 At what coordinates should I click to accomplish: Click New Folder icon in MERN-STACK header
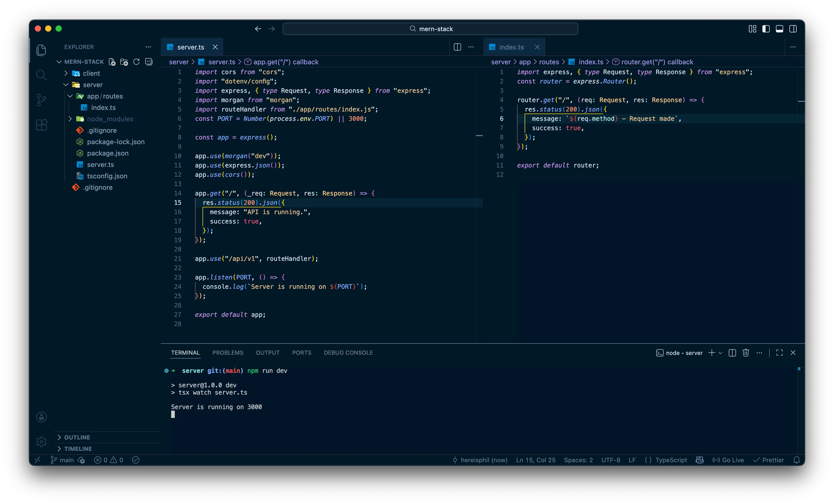click(124, 62)
